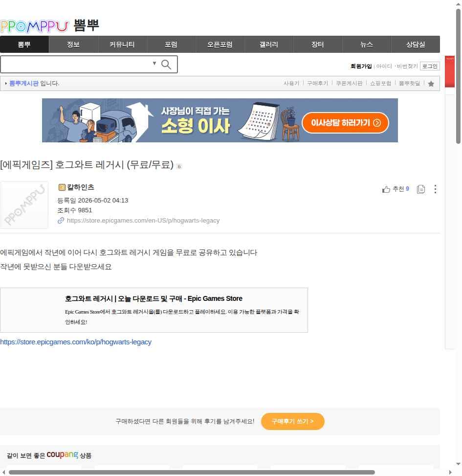Screen dimensions: 462x476
Task: Open the 뉴스 menu tab
Action: click(367, 45)
